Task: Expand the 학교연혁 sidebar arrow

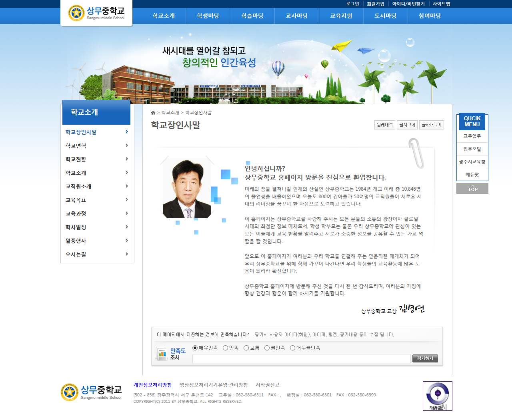Action: 127,145
